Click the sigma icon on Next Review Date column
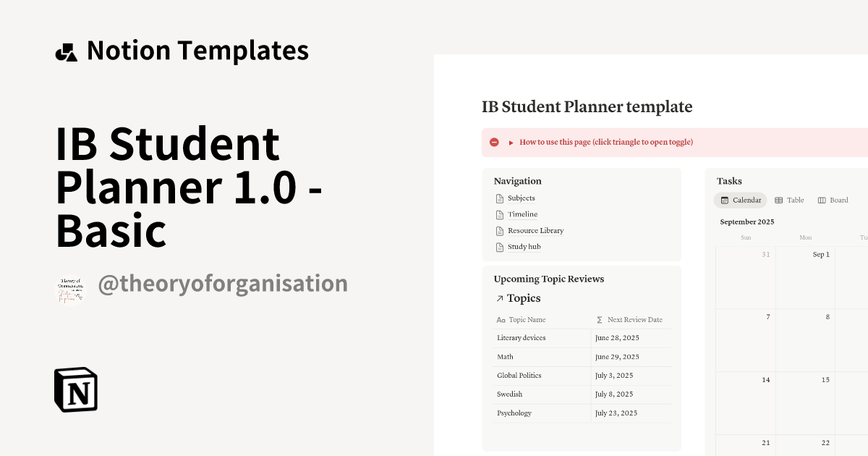Screen dimensions: 868x456 (599, 319)
